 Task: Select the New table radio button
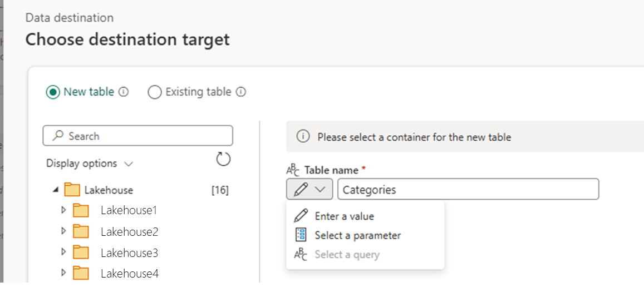click(x=52, y=92)
